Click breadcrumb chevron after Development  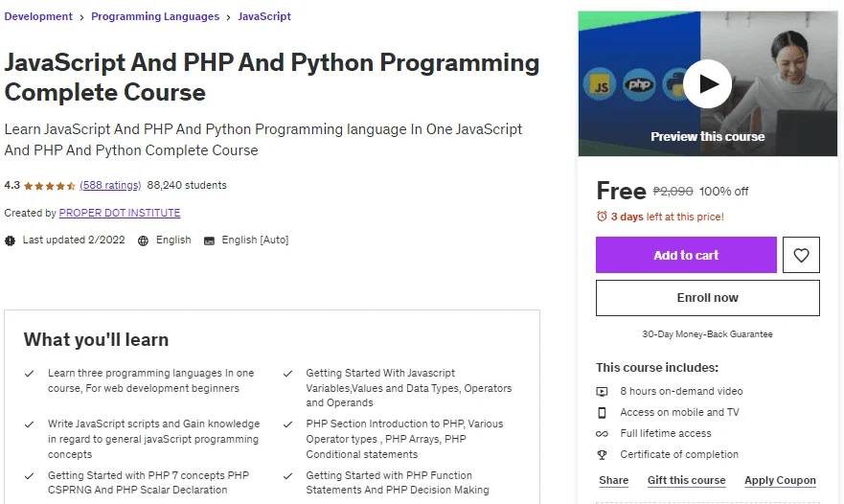(x=81, y=17)
